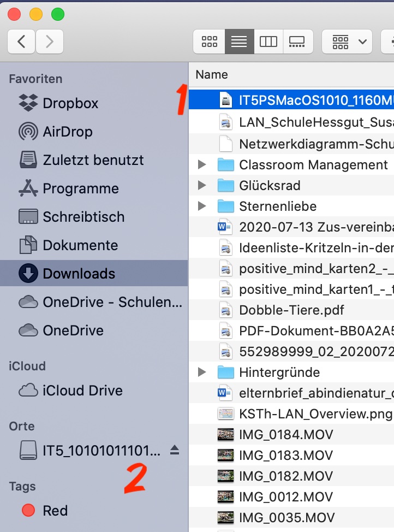This screenshot has width=394, height=532.
Task: Expand the Glücksrad folder triangle
Action: pos(202,185)
